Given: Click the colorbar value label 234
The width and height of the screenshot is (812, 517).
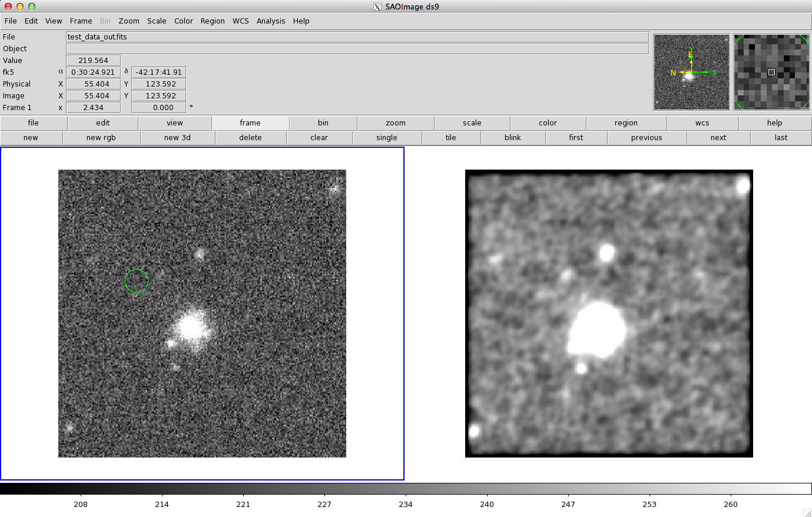Looking at the screenshot, I should click(x=406, y=504).
